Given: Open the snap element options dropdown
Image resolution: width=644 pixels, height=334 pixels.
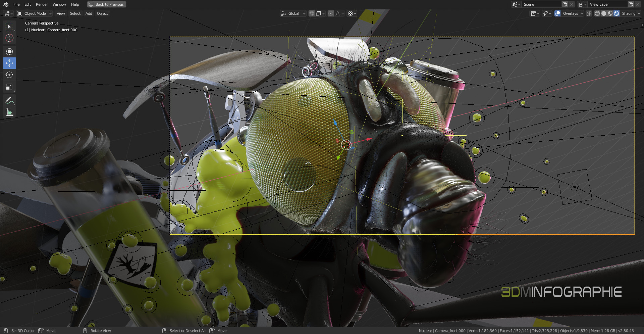Looking at the screenshot, I should (x=320, y=13).
